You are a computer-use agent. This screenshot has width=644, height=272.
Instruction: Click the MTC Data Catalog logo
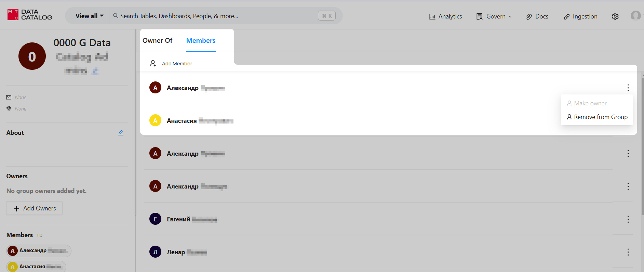coord(30,15)
